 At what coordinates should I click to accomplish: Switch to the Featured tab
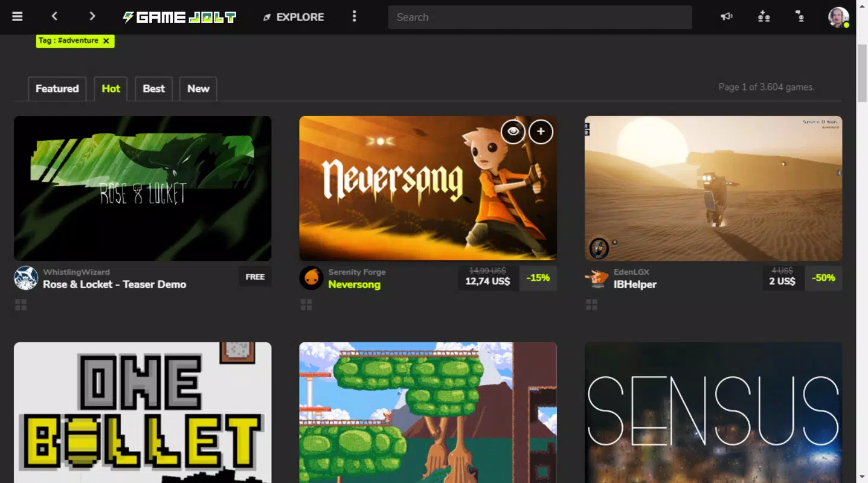57,89
